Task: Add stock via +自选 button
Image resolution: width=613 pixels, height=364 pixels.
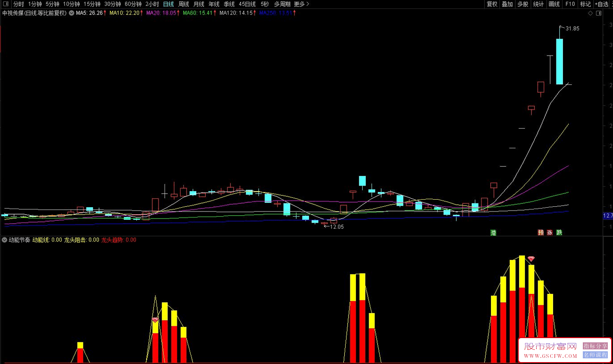Action: (601, 4)
